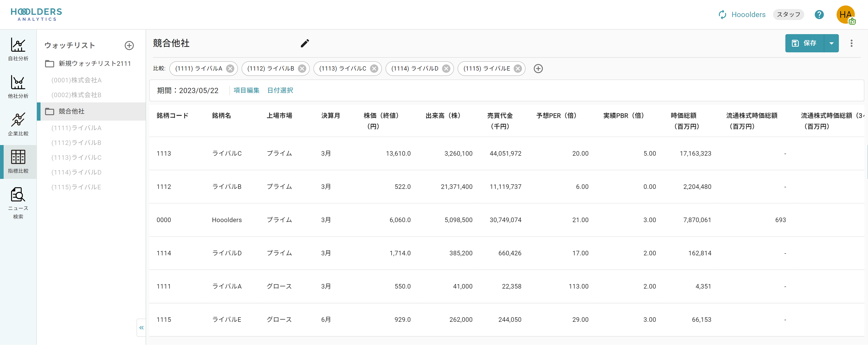Open ニュース検索 sidebar icon
The width and height of the screenshot is (868, 345).
tap(18, 203)
